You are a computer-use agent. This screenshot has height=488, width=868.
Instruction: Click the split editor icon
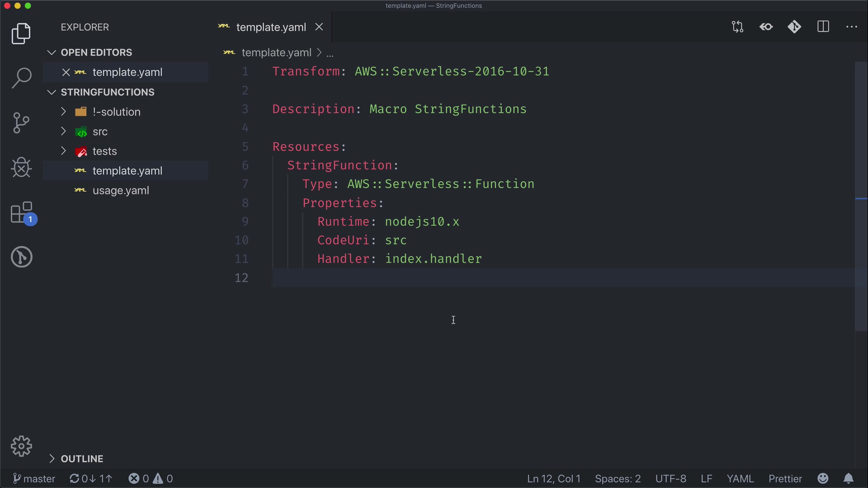tap(823, 27)
